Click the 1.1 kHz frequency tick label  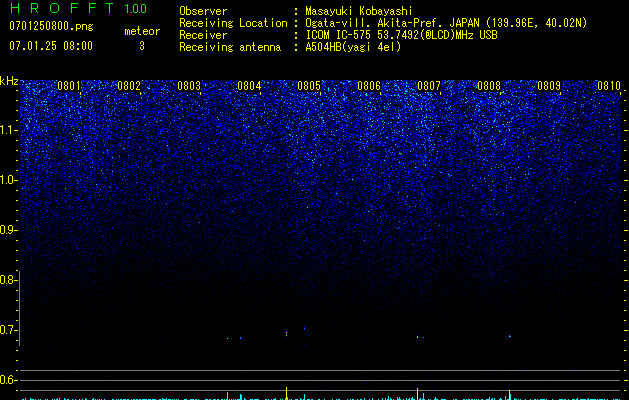point(7,130)
